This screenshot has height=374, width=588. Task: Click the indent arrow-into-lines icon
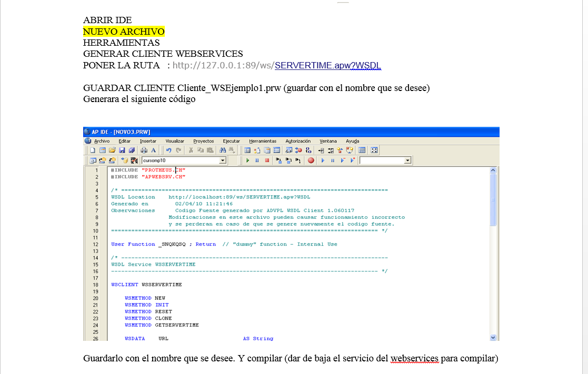pos(321,150)
